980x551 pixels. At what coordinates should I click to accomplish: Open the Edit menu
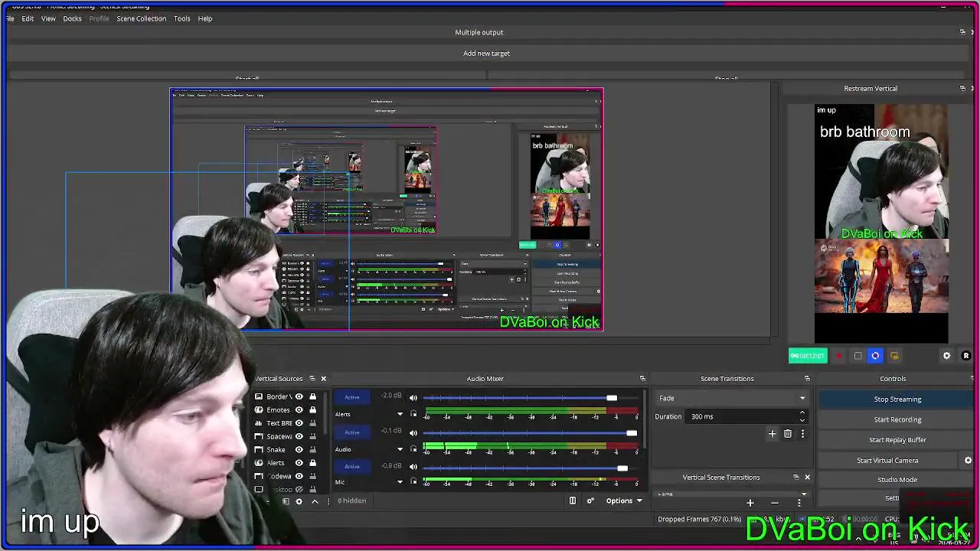click(28, 18)
